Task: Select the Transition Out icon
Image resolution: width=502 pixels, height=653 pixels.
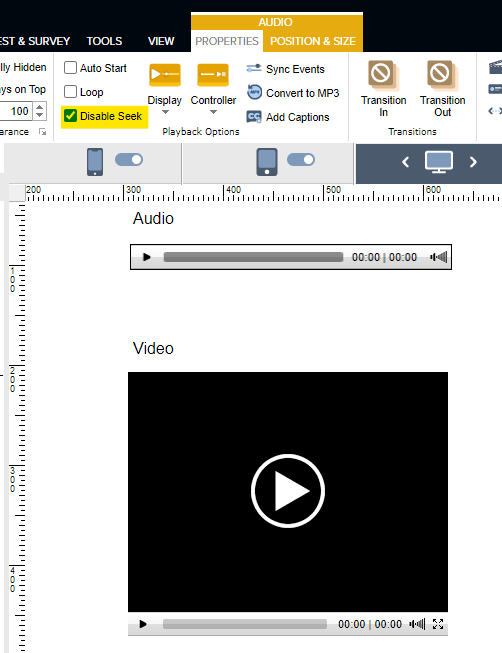Action: coord(442,75)
